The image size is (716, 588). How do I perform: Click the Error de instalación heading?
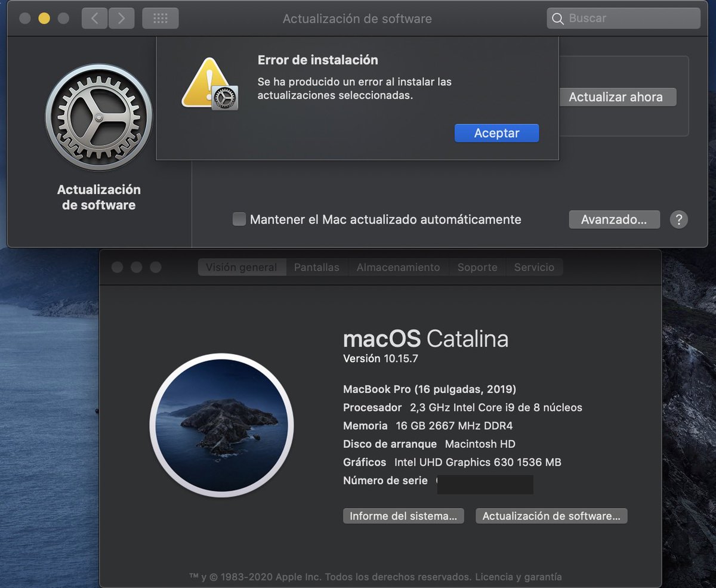[x=317, y=60]
